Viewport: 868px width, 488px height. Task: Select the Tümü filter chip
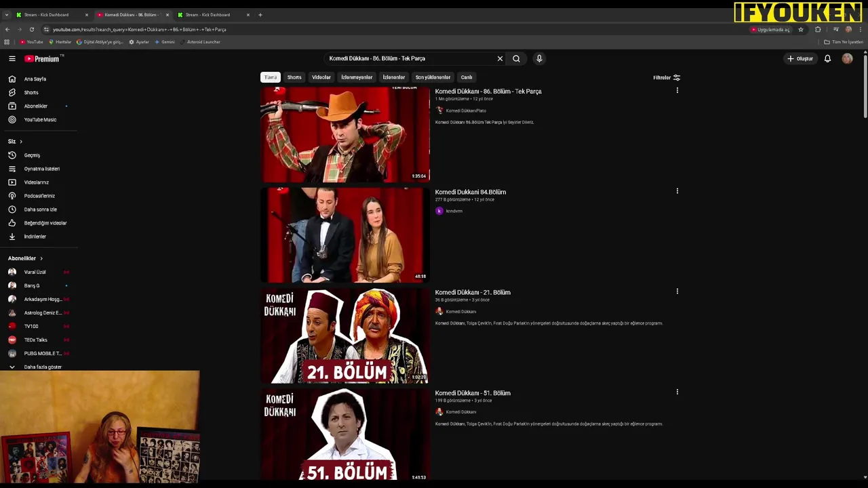[271, 77]
